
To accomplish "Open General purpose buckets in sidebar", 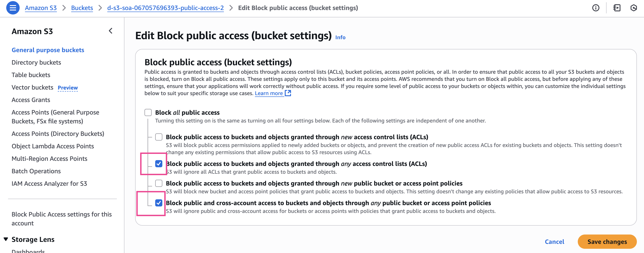I will (x=48, y=50).
